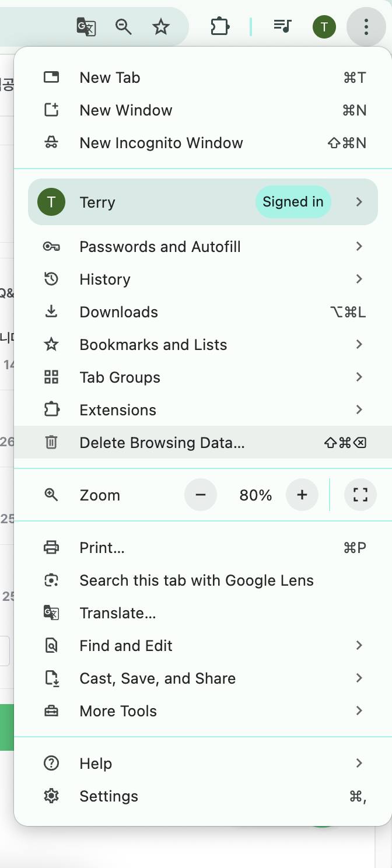Enter full screen mode via the expand button
The height and width of the screenshot is (868, 392).
click(360, 494)
